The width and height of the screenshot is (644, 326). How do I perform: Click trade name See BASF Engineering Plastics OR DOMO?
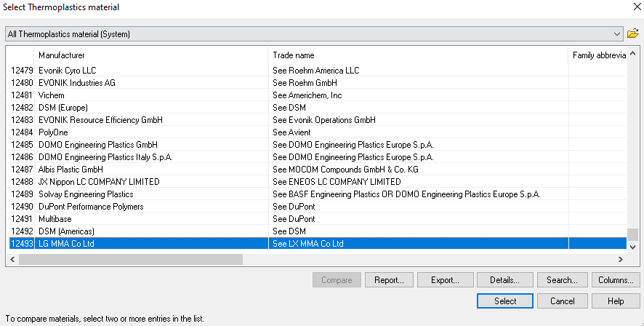point(406,194)
